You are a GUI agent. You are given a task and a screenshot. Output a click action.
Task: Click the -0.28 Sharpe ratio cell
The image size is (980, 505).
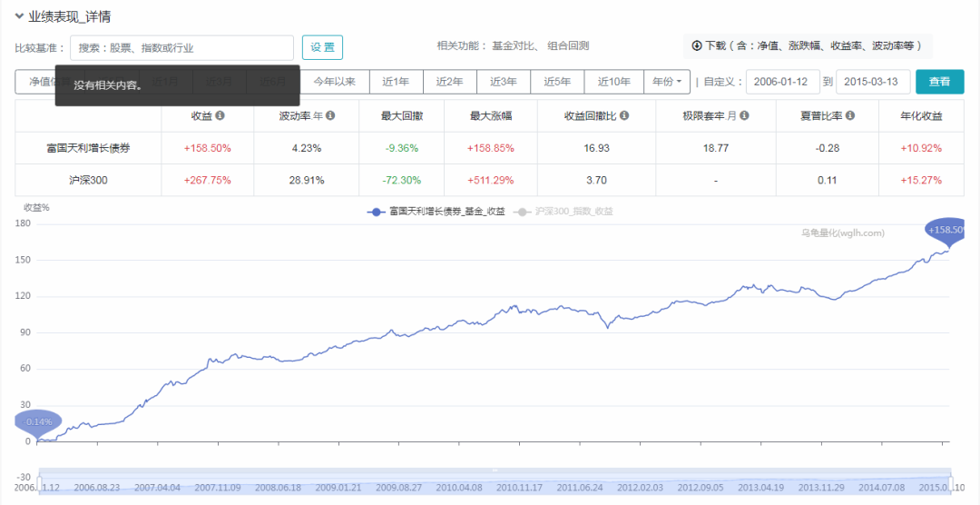827,148
